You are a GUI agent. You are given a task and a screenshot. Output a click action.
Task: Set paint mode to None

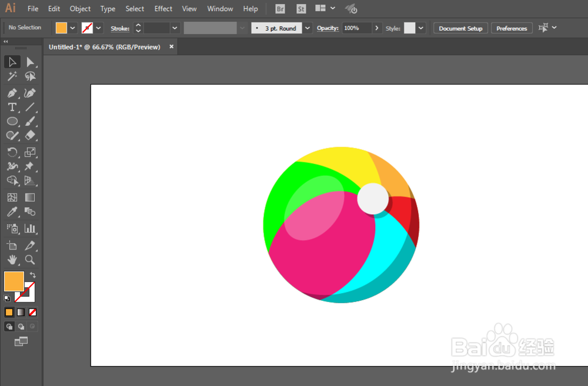point(32,312)
